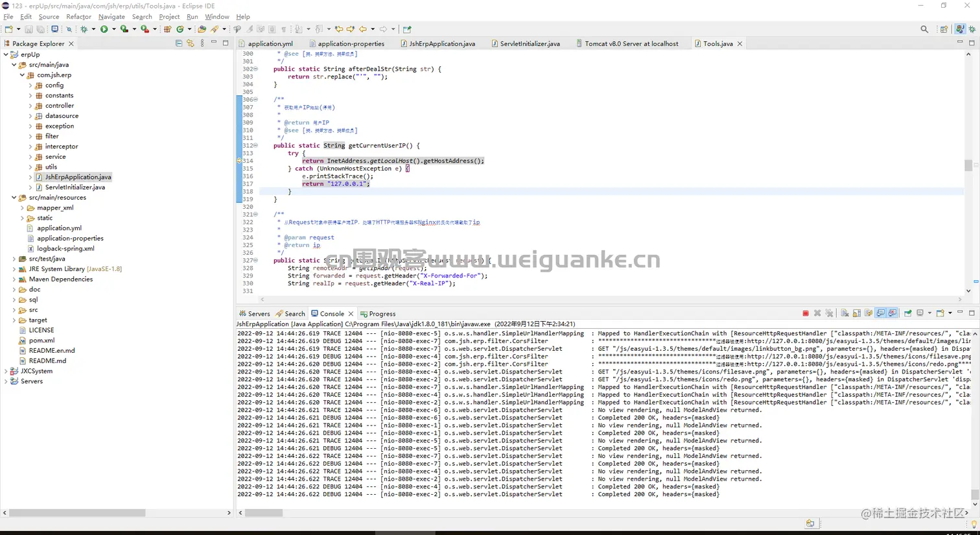This screenshot has height=535, width=980.
Task: Click the New file toolbar icon
Action: 8,29
